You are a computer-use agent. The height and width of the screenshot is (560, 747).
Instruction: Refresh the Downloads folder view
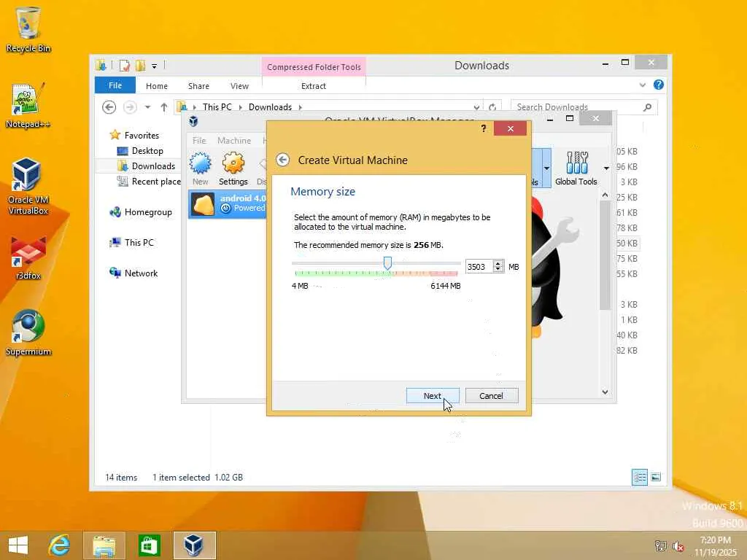click(492, 107)
